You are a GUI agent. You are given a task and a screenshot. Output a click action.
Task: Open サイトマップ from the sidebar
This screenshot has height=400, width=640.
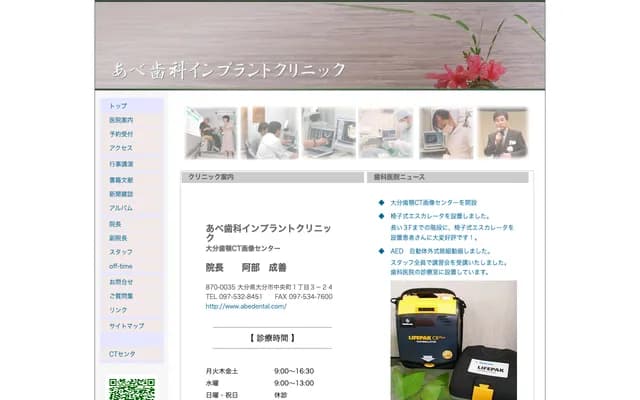point(127,326)
